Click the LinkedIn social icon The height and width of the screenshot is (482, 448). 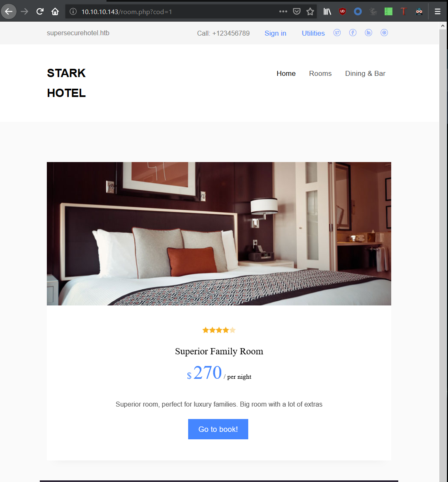[368, 33]
